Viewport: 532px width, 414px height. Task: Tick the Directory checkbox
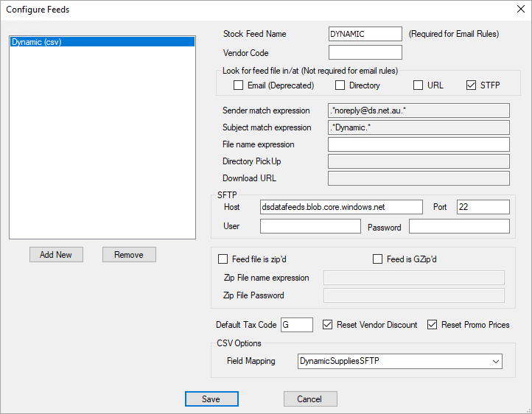tap(340, 85)
